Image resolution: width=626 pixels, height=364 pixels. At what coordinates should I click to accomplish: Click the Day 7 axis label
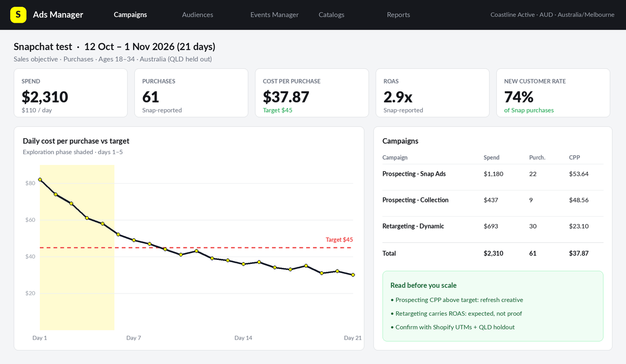pyautogui.click(x=134, y=338)
